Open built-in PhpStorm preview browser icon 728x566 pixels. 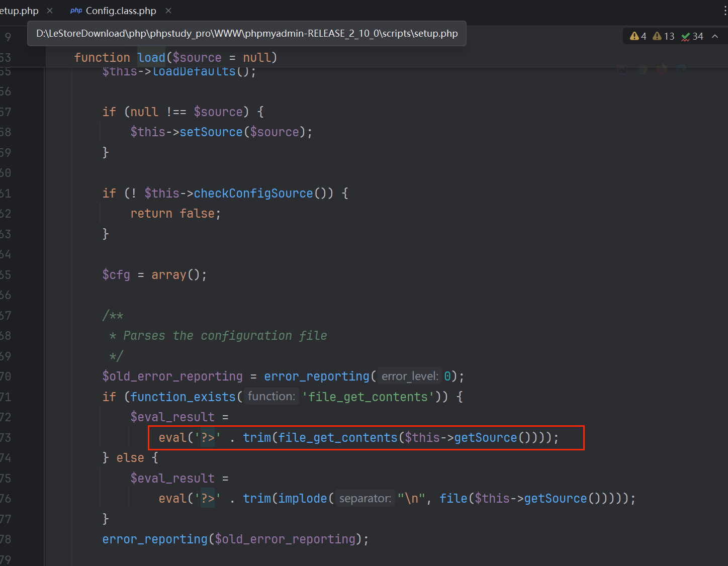(x=622, y=69)
